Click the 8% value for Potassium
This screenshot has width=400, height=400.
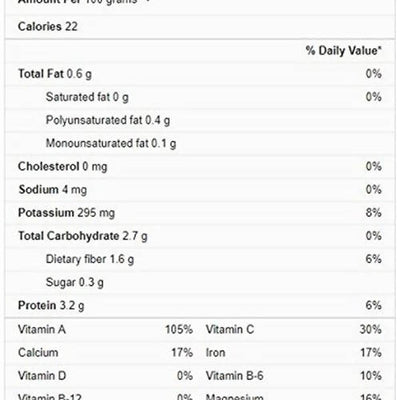pyautogui.click(x=373, y=213)
